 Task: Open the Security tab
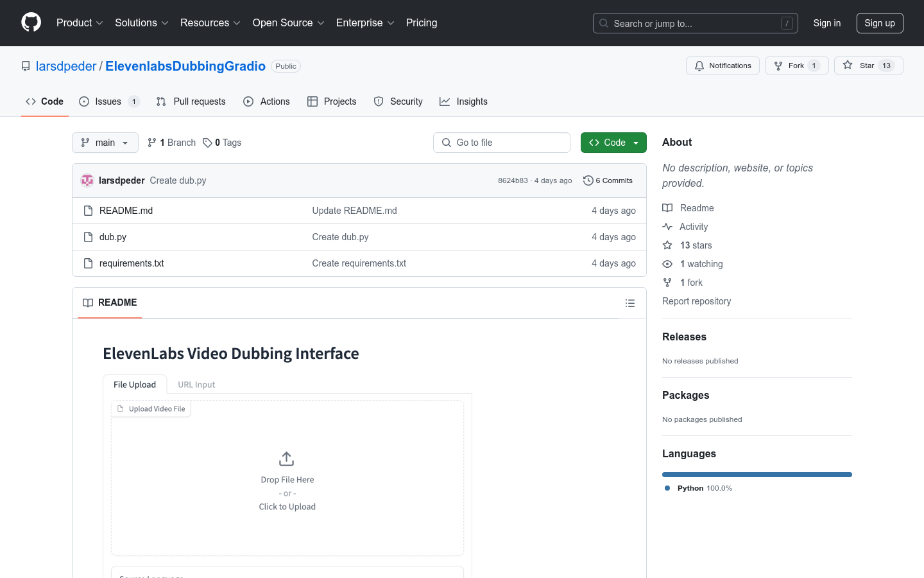pyautogui.click(x=398, y=101)
